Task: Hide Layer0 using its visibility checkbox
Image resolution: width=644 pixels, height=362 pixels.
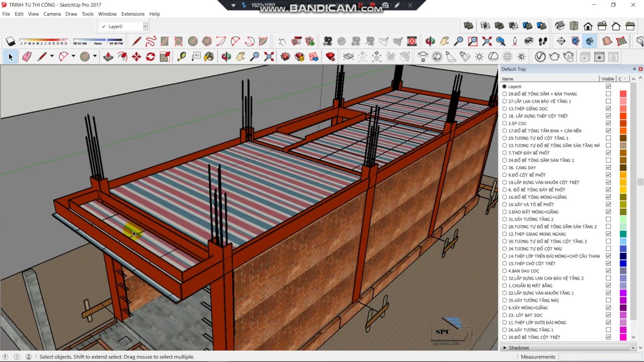Action: pyautogui.click(x=608, y=86)
